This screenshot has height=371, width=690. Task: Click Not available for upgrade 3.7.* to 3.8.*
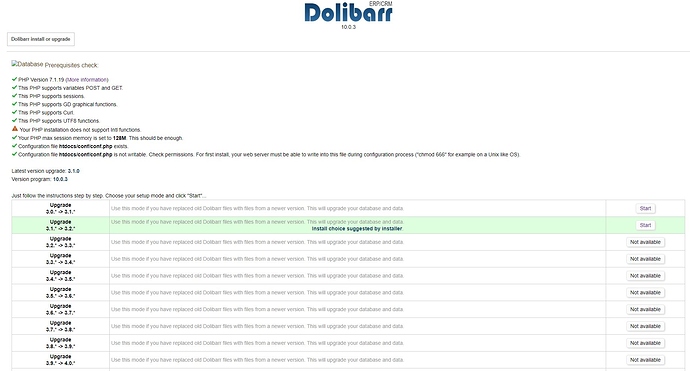[x=645, y=326]
